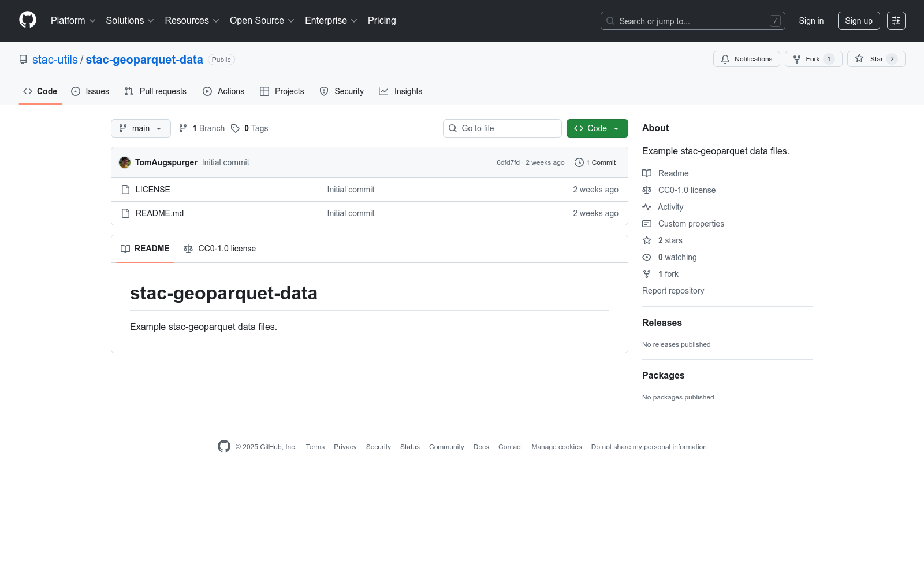
Task: Open the Releases heading link
Action: [662, 323]
